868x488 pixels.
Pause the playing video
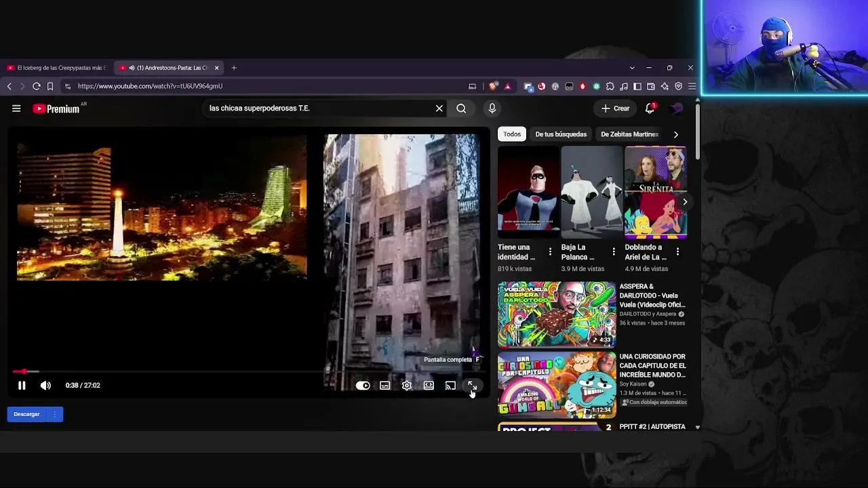22,386
